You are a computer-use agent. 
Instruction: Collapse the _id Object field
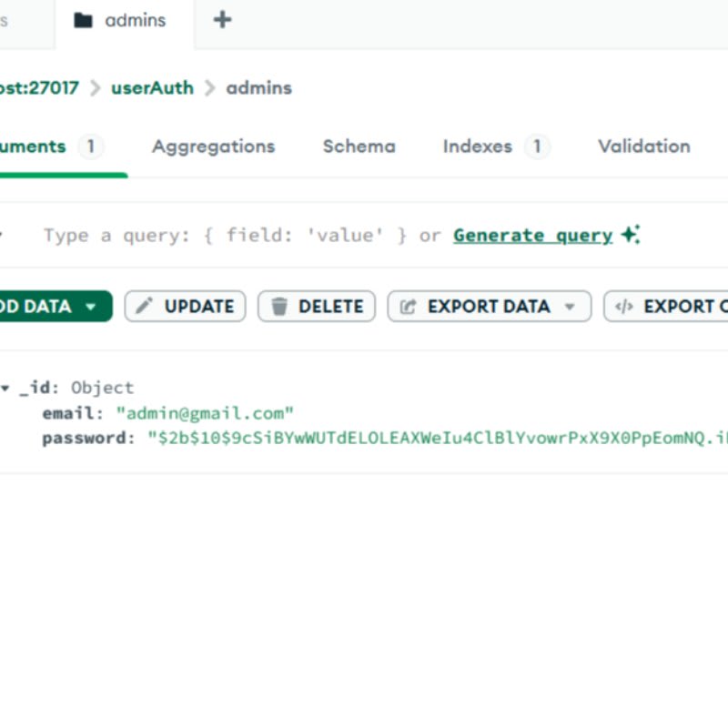point(5,388)
